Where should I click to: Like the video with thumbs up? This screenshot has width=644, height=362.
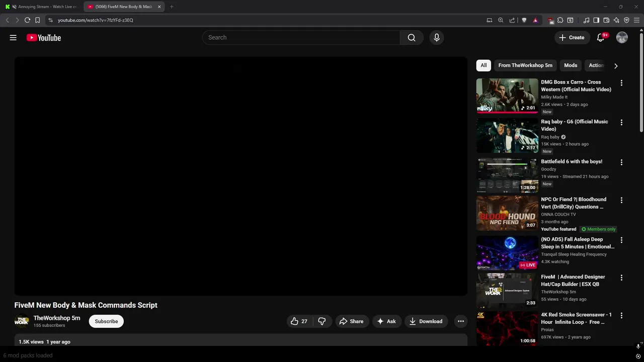click(299, 321)
